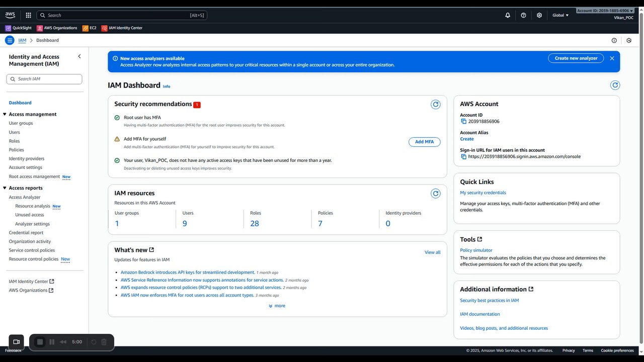Image resolution: width=644 pixels, height=362 pixels.
Task: Click the AWS top search box
Action: coord(122,15)
